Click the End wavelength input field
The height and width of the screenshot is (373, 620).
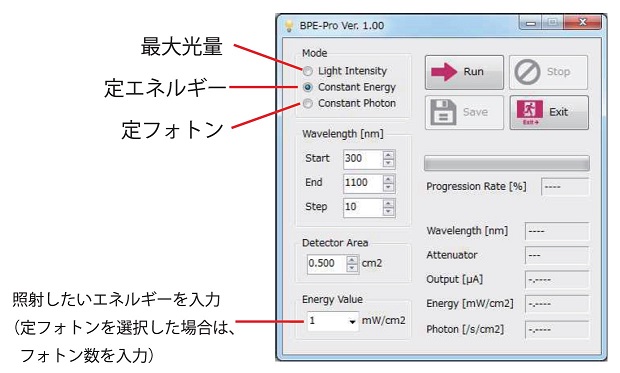(363, 183)
